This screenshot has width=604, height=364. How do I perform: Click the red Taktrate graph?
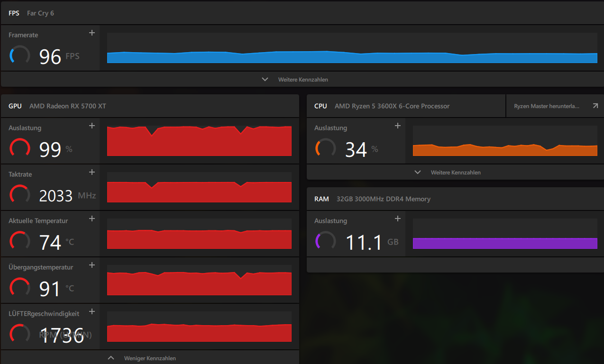coord(199,187)
